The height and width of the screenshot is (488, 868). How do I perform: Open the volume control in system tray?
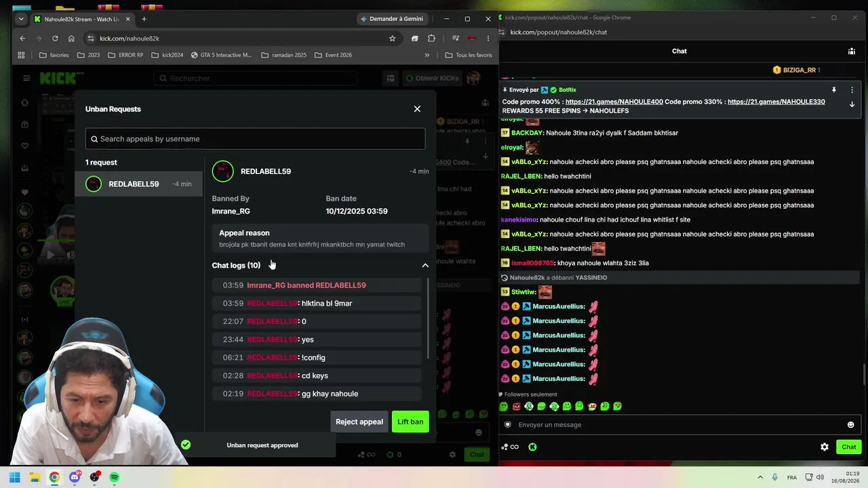click(820, 477)
